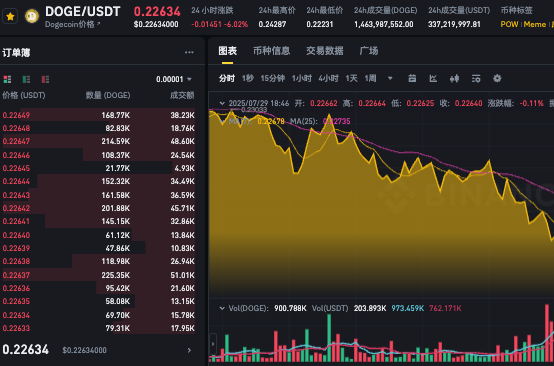The width and height of the screenshot is (554, 366).
Task: Click the 数量 (DOGE) column header
Action: 108,95
